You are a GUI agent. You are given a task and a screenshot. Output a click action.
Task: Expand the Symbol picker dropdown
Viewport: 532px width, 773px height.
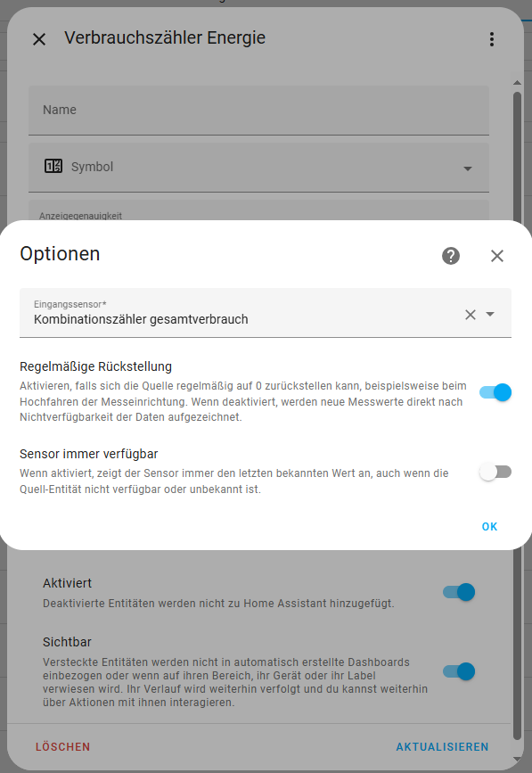pyautogui.click(x=468, y=169)
